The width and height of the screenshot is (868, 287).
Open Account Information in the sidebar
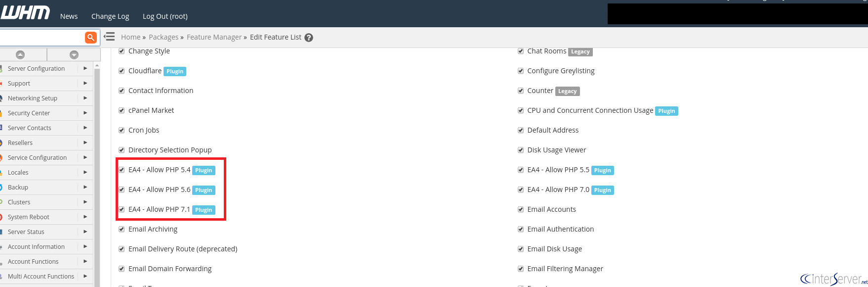36,246
